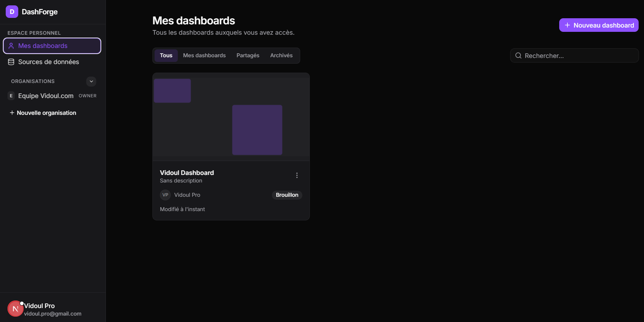
Task: Click the Mes dashboards page heading
Action: click(x=194, y=21)
